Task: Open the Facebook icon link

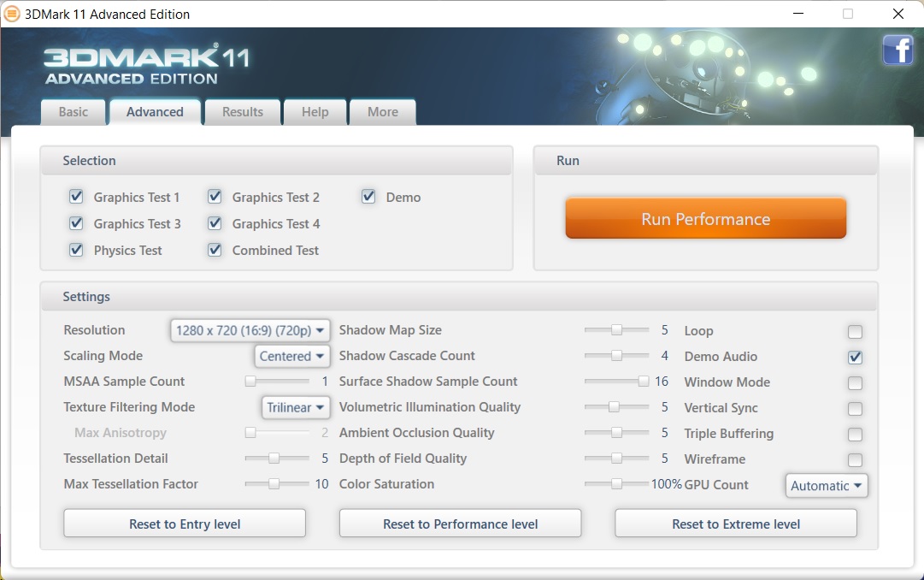Action: coord(898,50)
